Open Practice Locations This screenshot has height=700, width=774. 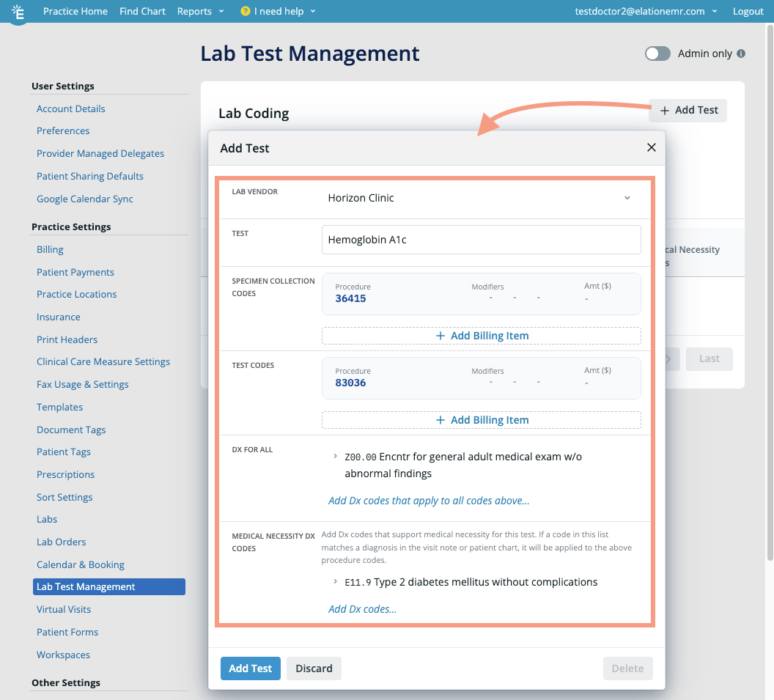pyautogui.click(x=76, y=294)
